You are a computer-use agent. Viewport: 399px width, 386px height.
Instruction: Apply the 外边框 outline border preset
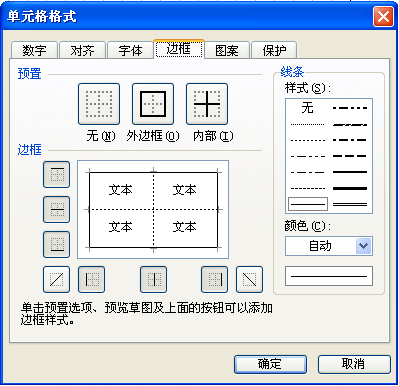(153, 104)
